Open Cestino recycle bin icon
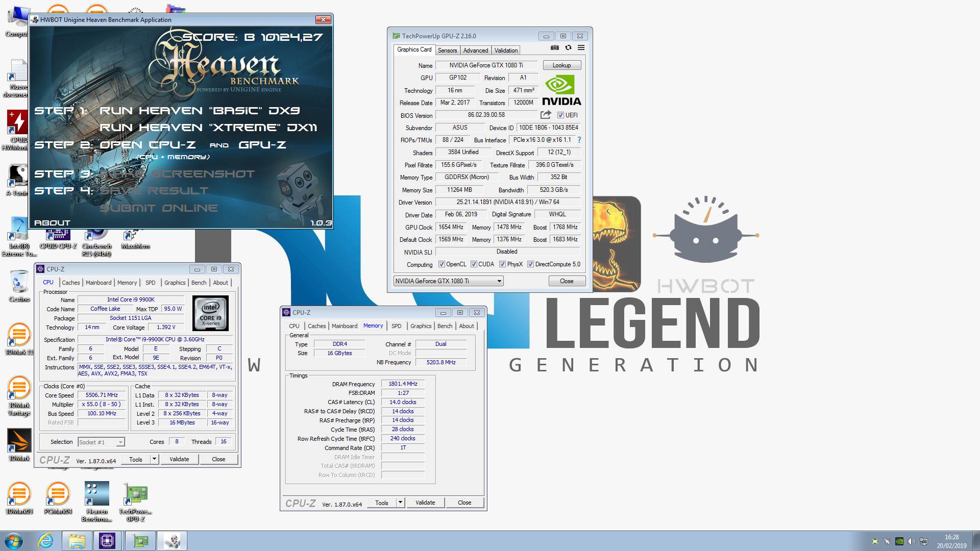 pos(19,286)
